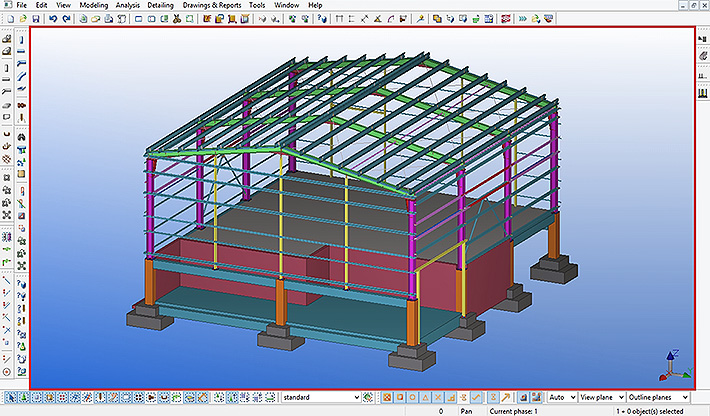The image size is (710, 416).
Task: Click the Redo arrow icon
Action: 65,18
